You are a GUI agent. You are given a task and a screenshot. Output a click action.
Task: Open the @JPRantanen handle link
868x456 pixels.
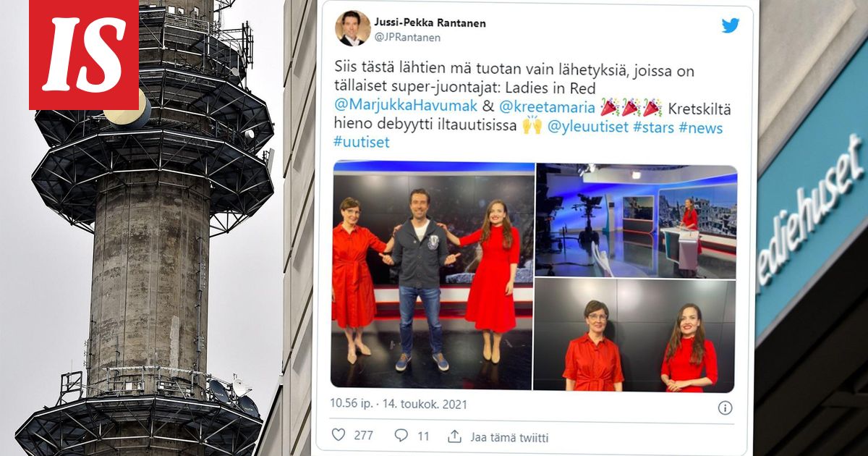tap(407, 37)
